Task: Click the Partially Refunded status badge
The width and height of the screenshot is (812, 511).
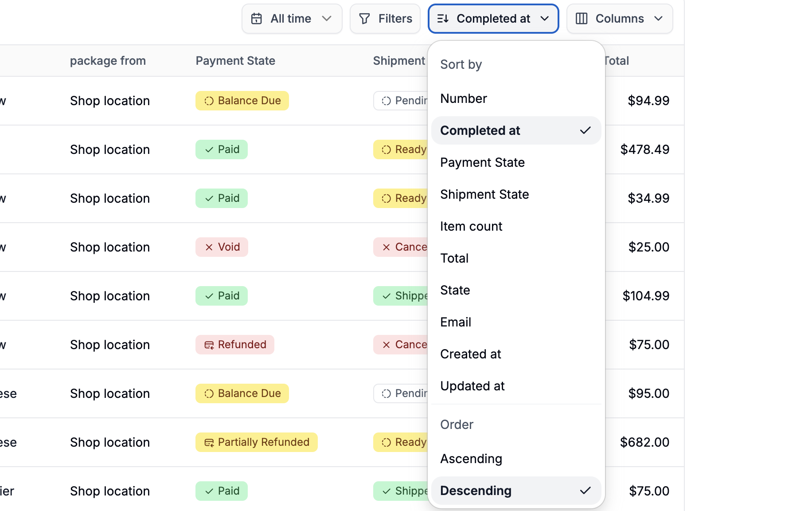Action: pos(256,442)
